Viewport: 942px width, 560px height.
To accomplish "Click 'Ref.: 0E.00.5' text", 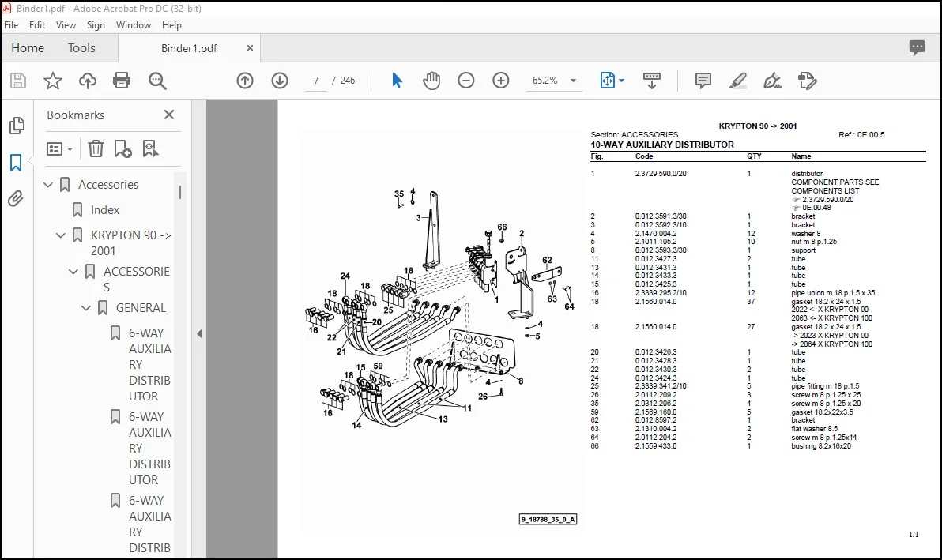I will pyautogui.click(x=861, y=135).
